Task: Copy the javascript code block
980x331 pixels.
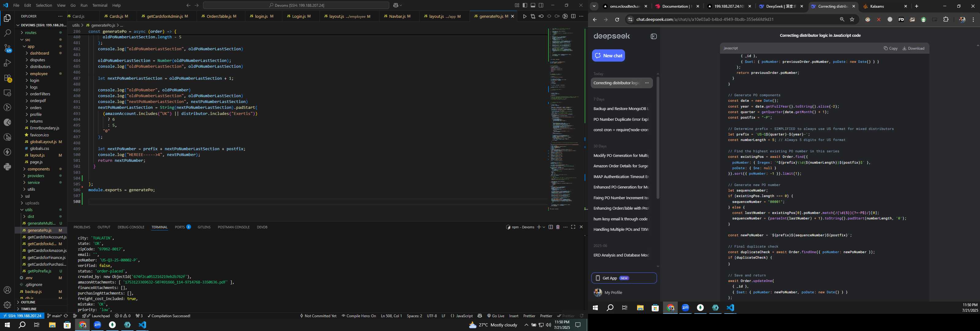Action: 891,48
